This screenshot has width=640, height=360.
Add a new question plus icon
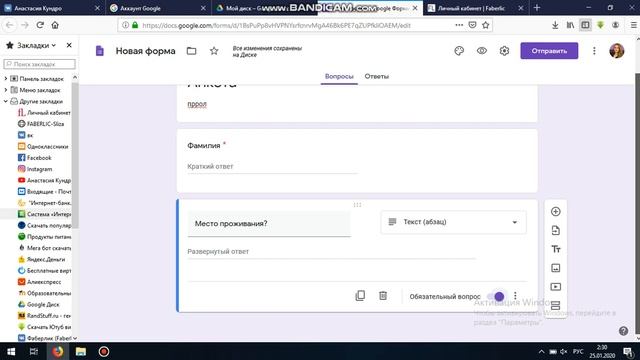coord(556,211)
